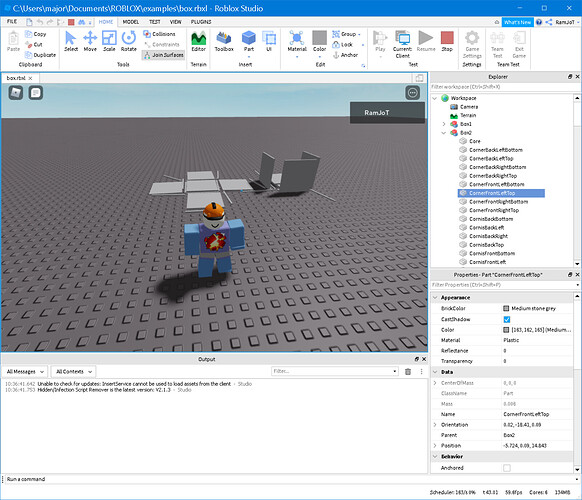The height and width of the screenshot is (500, 582).
Task: Activate the Scale tool
Action: click(109, 41)
